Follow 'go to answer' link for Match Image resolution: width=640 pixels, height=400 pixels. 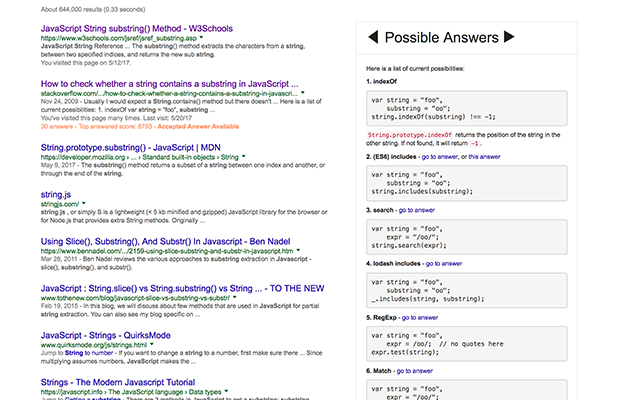pyautogui.click(x=415, y=371)
